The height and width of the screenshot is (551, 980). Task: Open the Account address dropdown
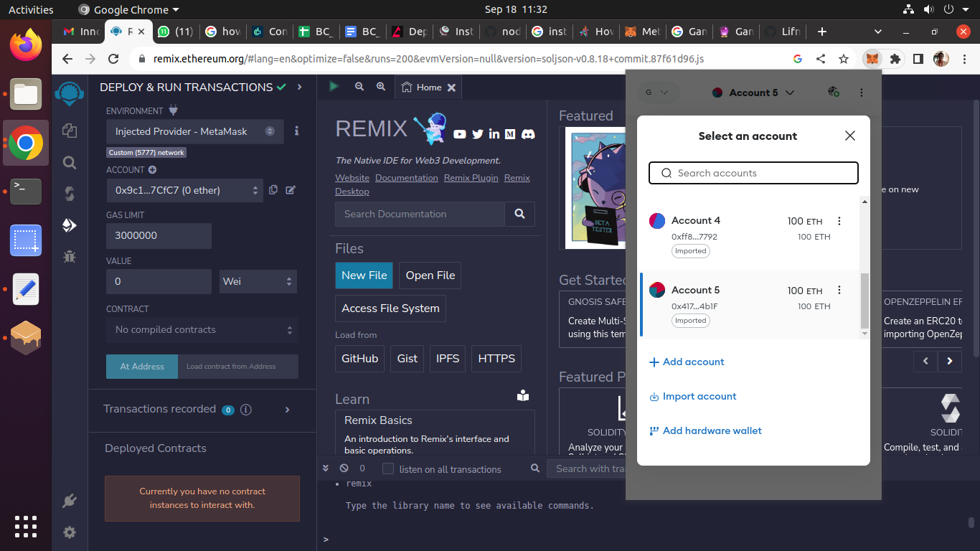point(184,190)
